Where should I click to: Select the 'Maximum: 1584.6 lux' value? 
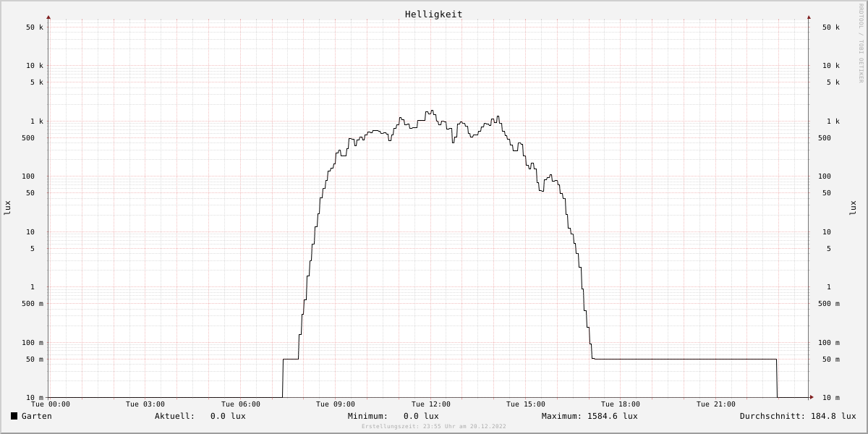(590, 416)
